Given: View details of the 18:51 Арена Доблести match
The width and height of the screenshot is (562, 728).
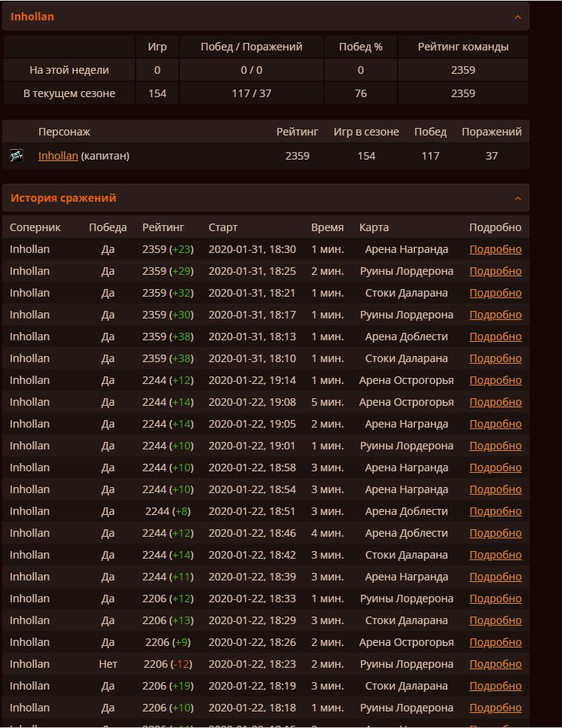Looking at the screenshot, I should click(x=495, y=511).
